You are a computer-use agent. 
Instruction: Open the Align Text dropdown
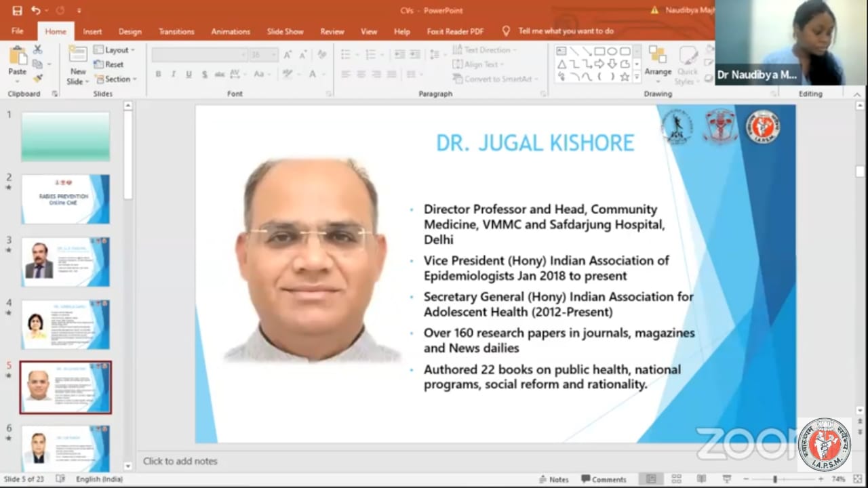tap(478, 64)
